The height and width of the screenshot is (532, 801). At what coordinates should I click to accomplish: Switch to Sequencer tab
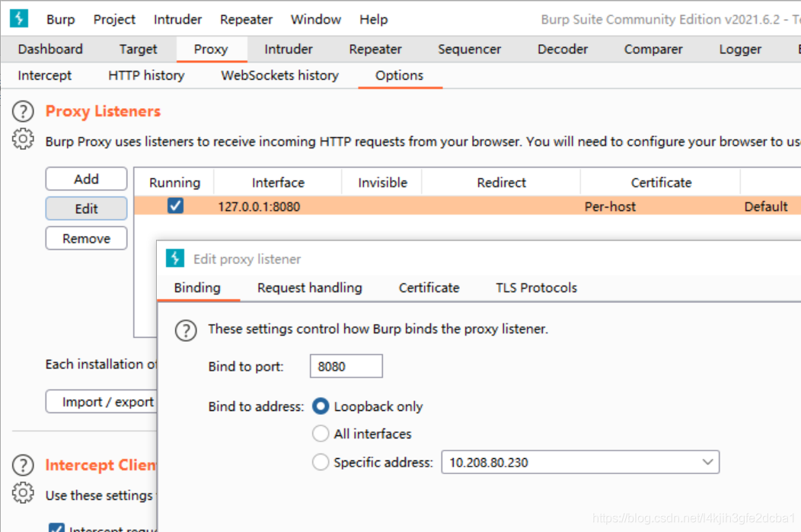(x=469, y=49)
